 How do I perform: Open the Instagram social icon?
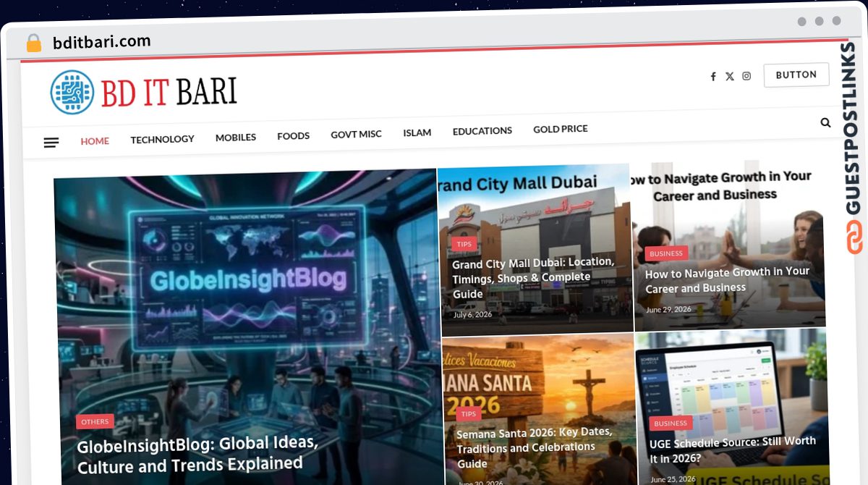[x=746, y=75]
